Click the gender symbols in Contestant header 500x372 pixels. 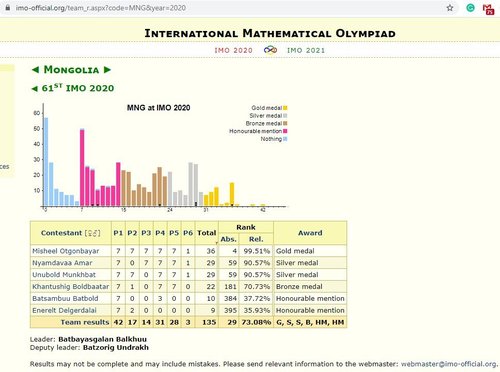click(93, 233)
